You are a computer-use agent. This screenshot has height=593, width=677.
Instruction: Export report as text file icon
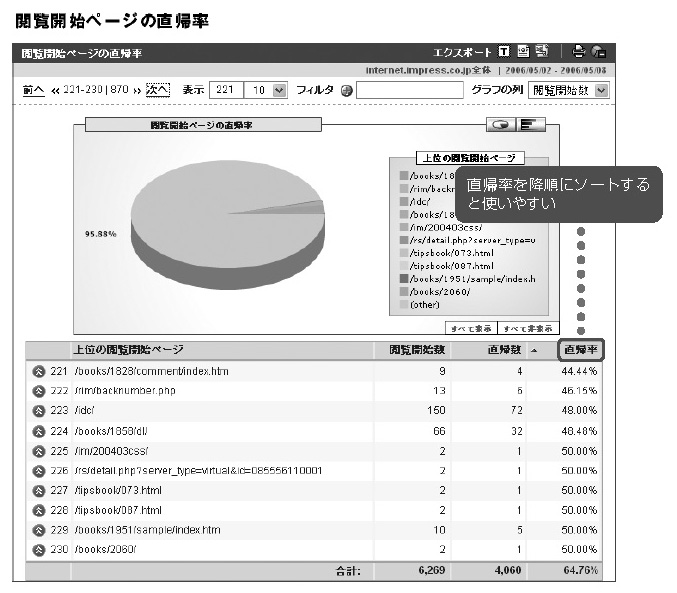point(503,52)
